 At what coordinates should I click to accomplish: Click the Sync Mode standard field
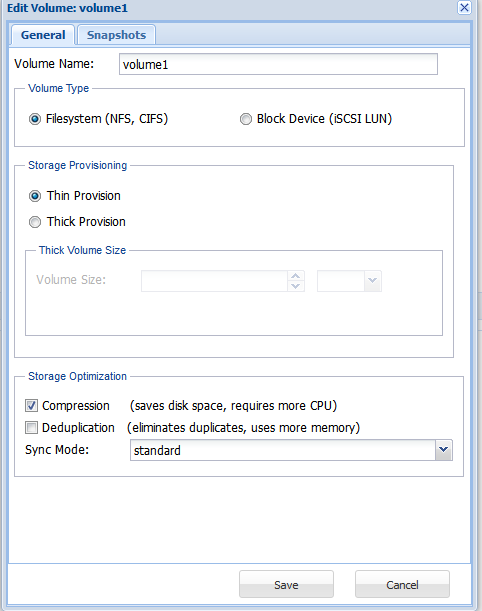282,450
